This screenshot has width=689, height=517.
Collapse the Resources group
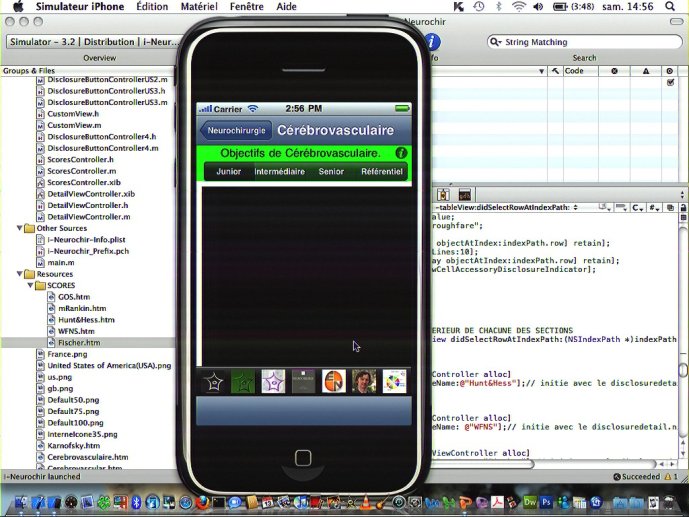(x=19, y=274)
